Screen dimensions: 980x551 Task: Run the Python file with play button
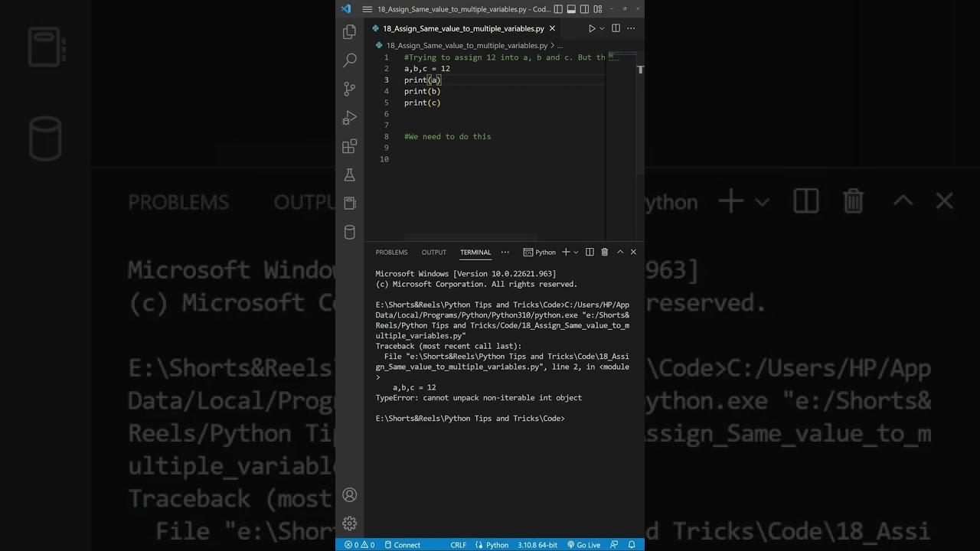pyautogui.click(x=592, y=28)
